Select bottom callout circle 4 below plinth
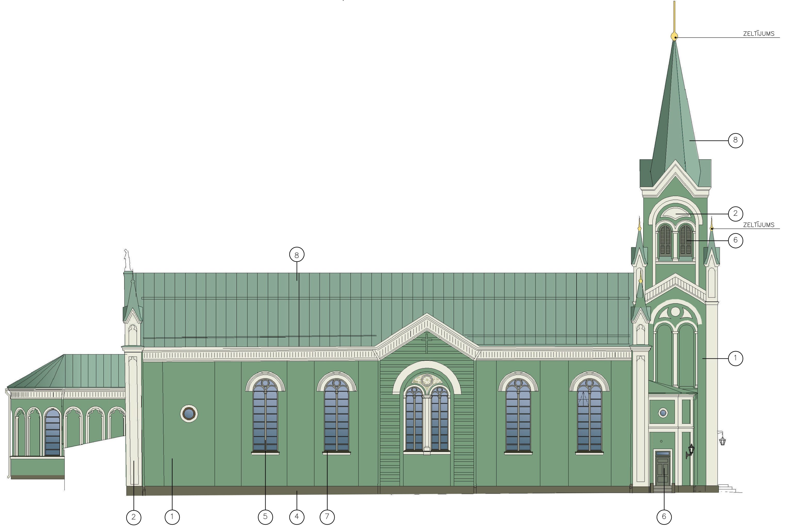Viewport: 786px width, 532px height. pos(297,517)
